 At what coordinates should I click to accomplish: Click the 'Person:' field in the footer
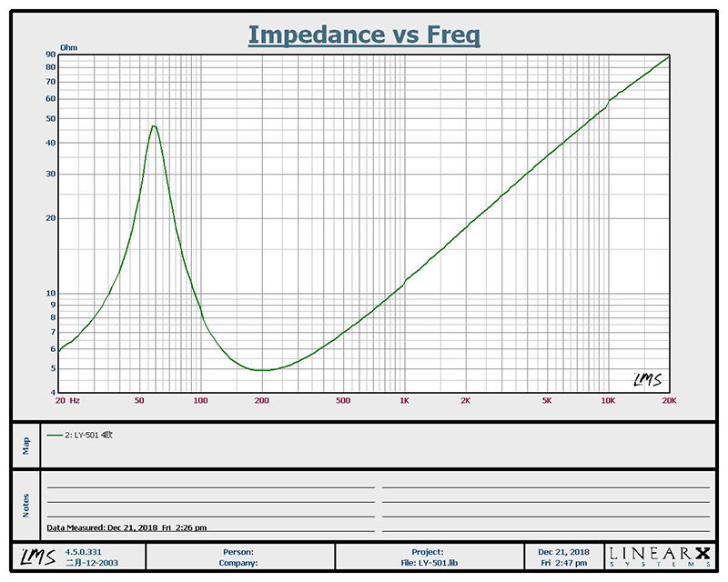pyautogui.click(x=238, y=551)
